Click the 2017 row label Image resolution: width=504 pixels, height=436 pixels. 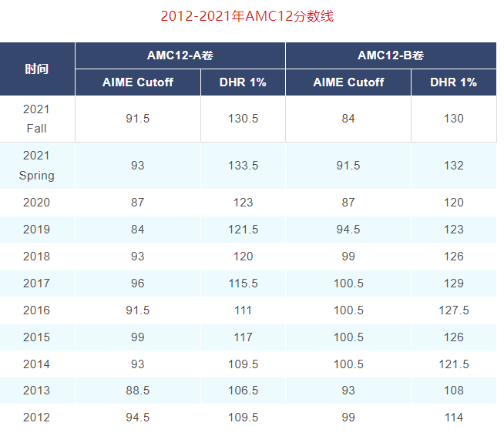(37, 283)
